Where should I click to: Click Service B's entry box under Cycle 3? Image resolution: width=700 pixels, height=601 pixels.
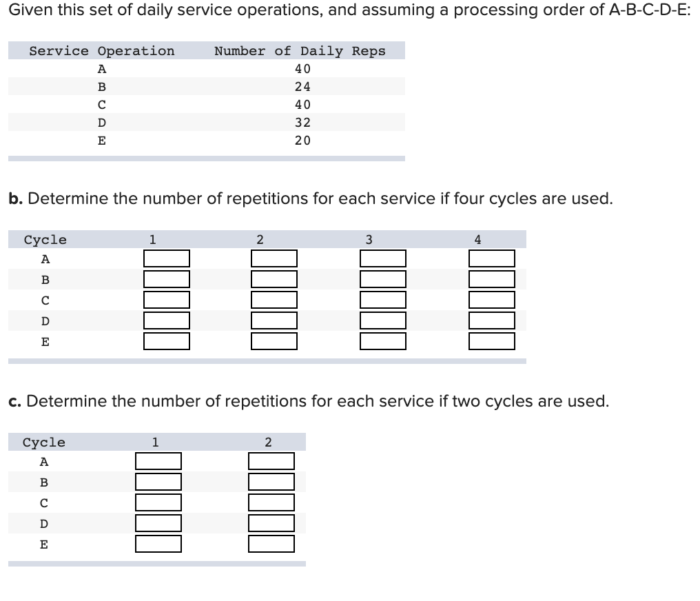(x=382, y=278)
